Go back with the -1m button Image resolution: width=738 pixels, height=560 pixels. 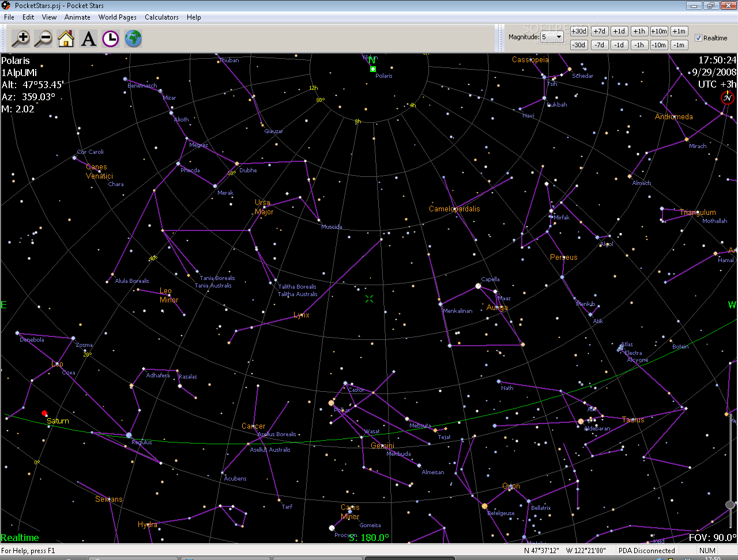click(x=679, y=45)
